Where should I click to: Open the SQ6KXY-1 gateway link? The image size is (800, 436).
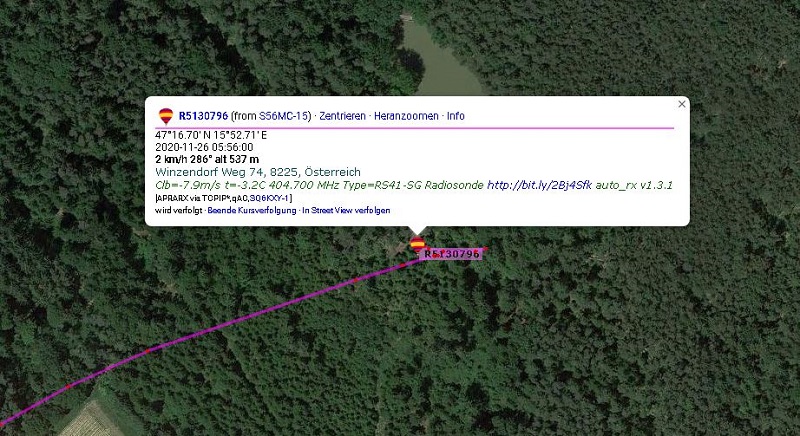pyautogui.click(x=270, y=198)
